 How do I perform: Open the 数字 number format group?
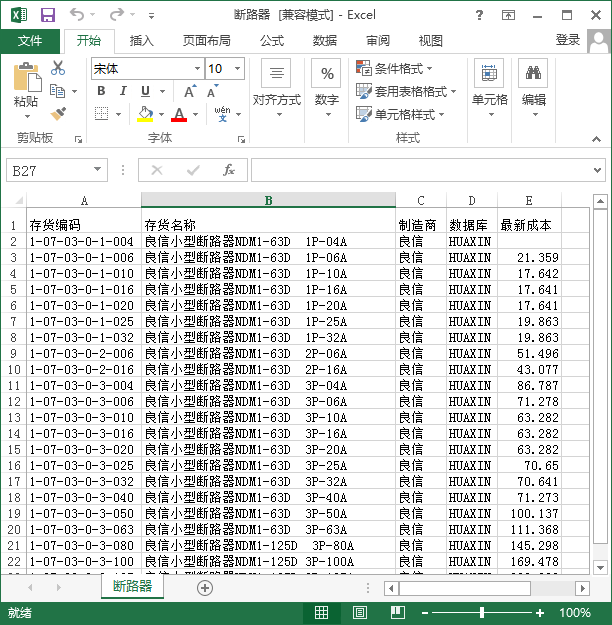coord(327,89)
